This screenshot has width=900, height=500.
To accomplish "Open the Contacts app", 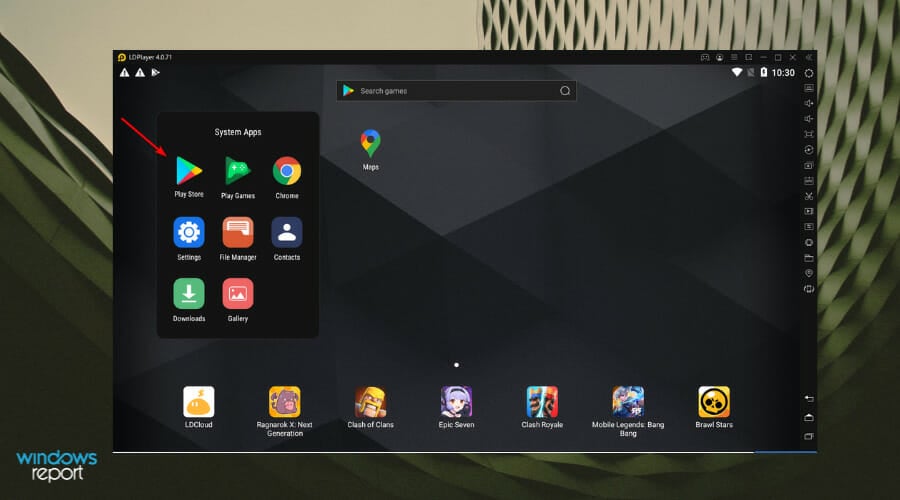I will point(287,232).
